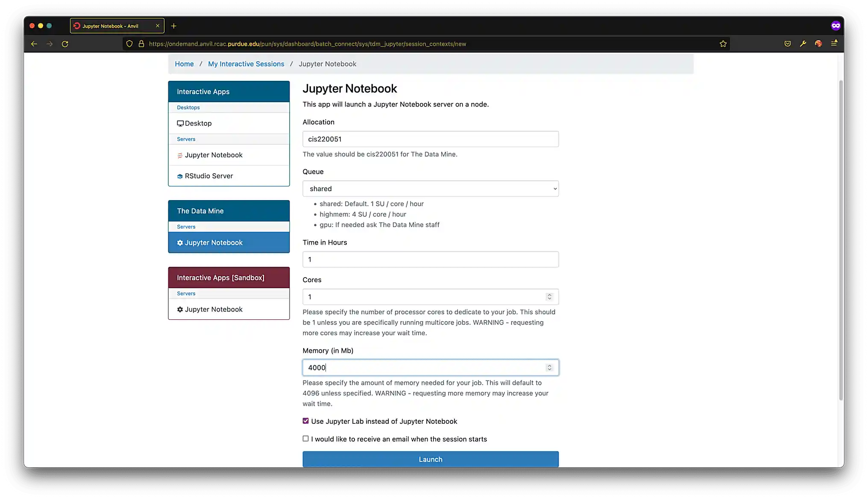Expand Interactive Apps Sandbox Servers section
The width and height of the screenshot is (868, 499).
click(x=187, y=293)
